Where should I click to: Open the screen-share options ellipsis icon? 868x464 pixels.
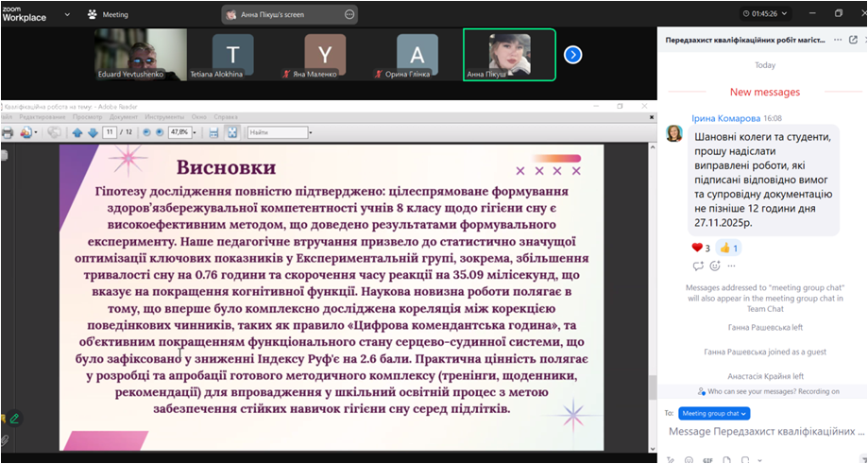tap(349, 14)
